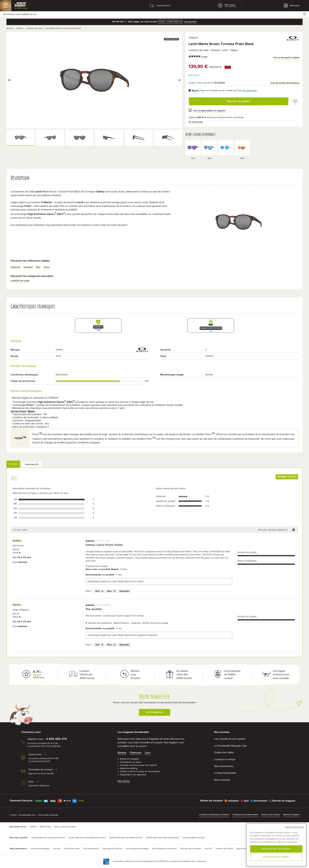This screenshot has width=309, height=868.
Task: Open the Annecy store link
Action: point(122,753)
